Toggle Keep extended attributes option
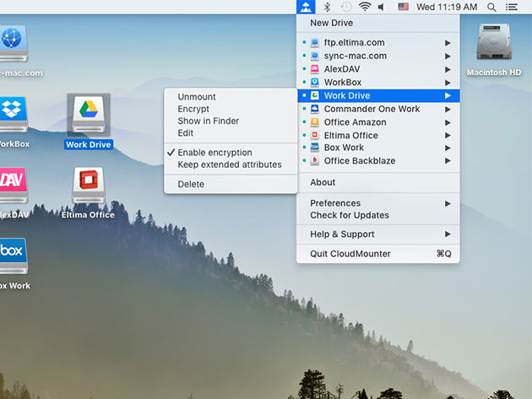The image size is (532, 399). click(x=231, y=164)
